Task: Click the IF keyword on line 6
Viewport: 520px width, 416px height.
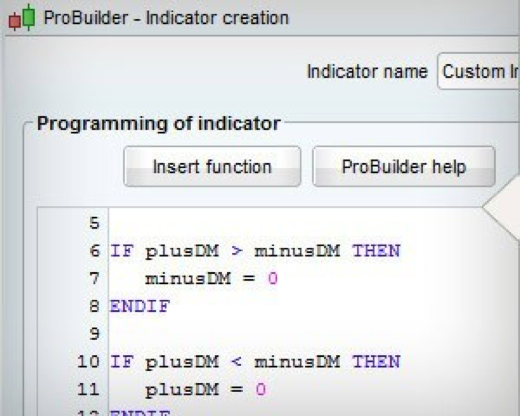Action: point(122,251)
